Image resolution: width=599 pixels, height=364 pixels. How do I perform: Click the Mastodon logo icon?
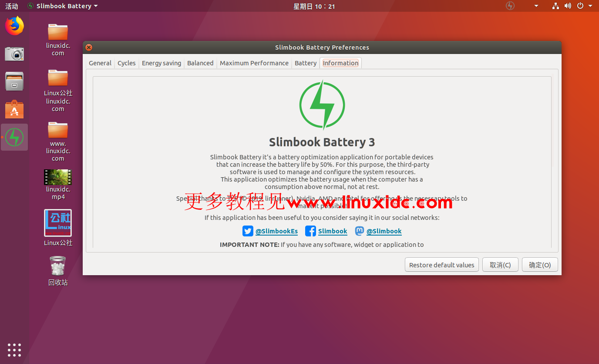click(x=360, y=231)
